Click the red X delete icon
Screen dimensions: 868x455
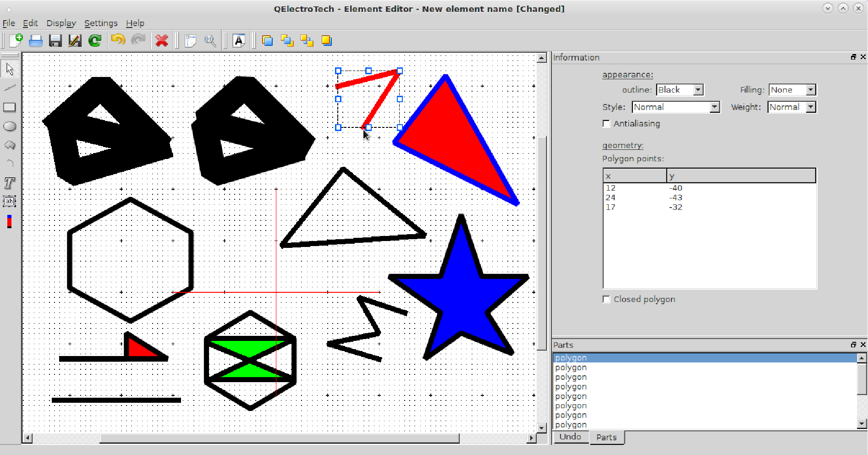pos(161,41)
